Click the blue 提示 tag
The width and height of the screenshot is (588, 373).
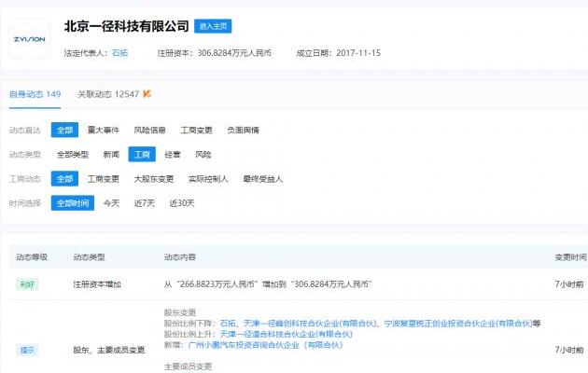[27, 350]
